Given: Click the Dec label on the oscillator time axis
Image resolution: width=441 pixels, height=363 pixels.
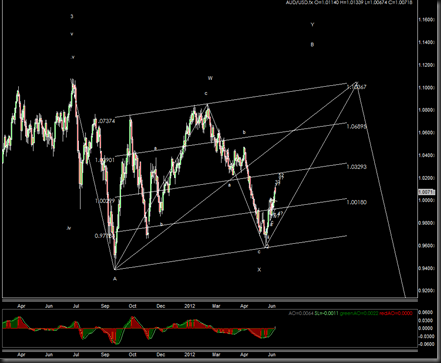Looking at the screenshot, I should point(161,355).
